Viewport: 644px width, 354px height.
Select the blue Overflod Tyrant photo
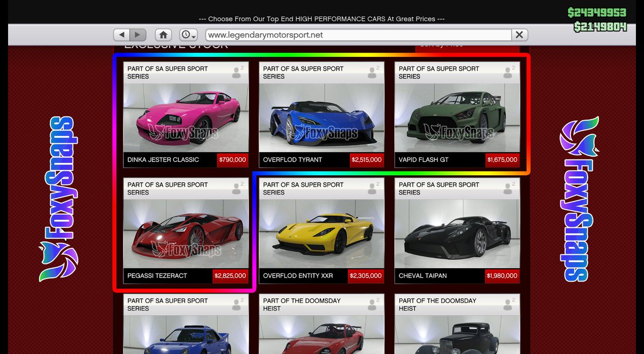coord(321,117)
